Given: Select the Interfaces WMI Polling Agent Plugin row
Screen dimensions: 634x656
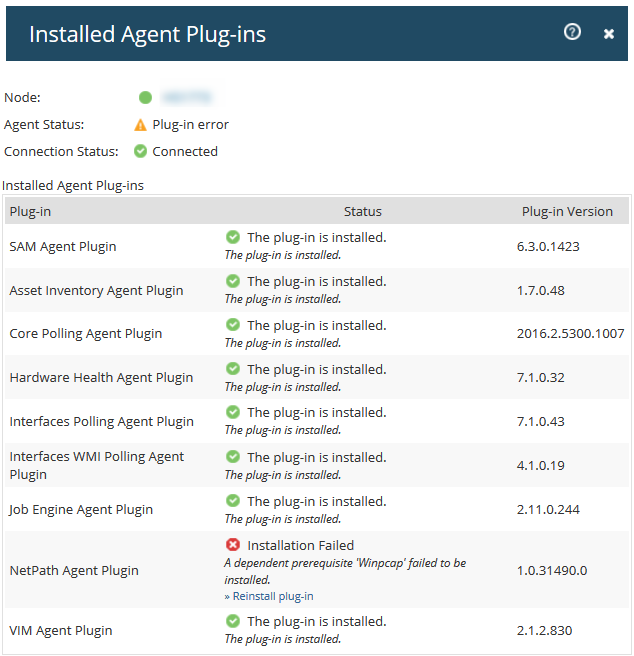Looking at the screenshot, I should point(96,465).
